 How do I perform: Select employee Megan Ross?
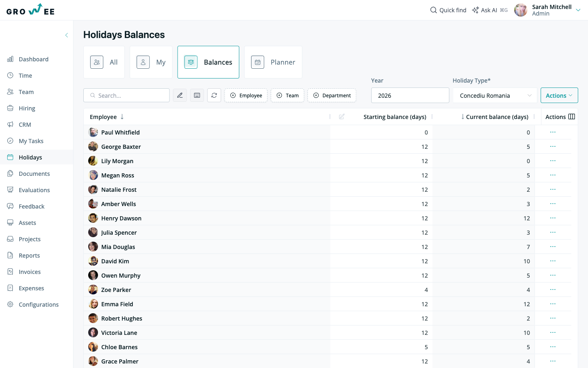[x=118, y=175]
